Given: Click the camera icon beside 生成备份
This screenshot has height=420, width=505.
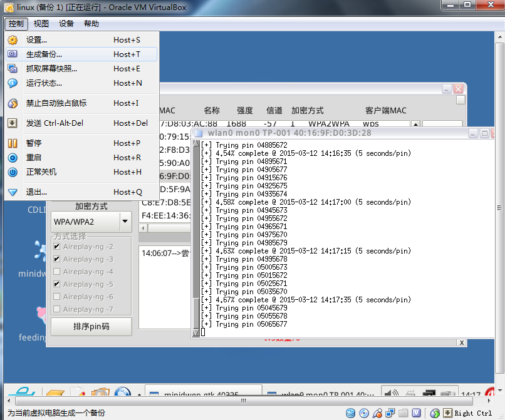Looking at the screenshot, I should tap(13, 54).
